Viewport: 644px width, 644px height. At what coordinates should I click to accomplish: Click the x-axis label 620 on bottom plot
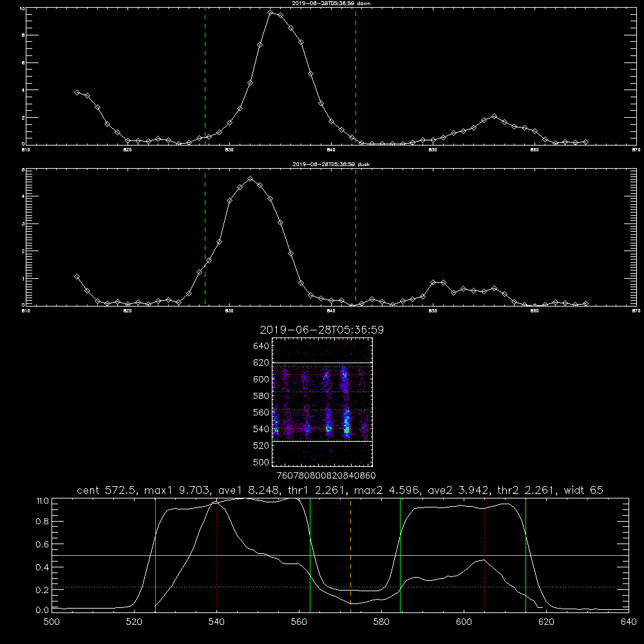546,622
